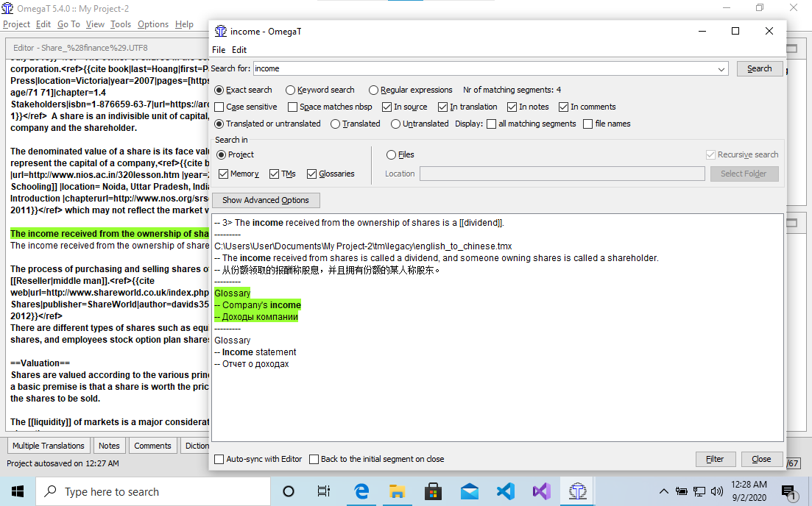The height and width of the screenshot is (506, 812).
Task: Click OmegaT logo in main window title
Action: click(x=7, y=8)
